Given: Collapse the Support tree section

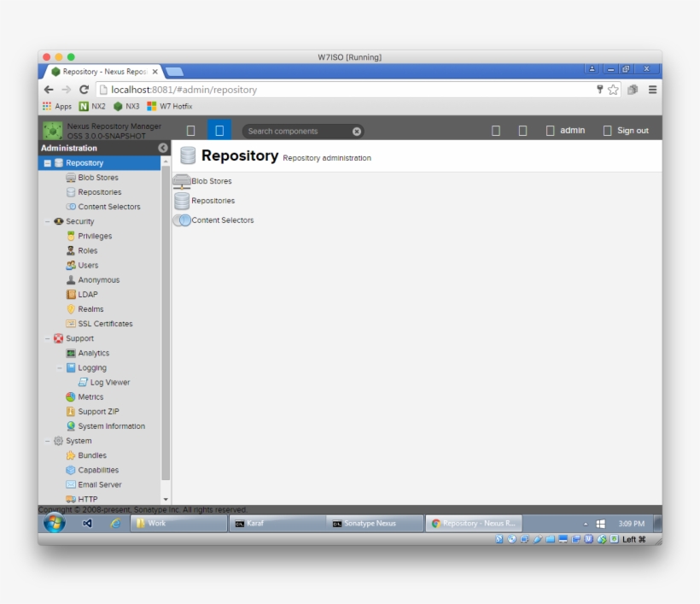Looking at the screenshot, I should pos(49,337).
